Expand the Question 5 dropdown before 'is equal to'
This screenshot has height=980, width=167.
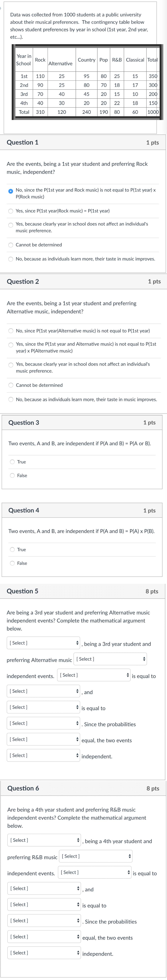pyautogui.click(x=94, y=675)
